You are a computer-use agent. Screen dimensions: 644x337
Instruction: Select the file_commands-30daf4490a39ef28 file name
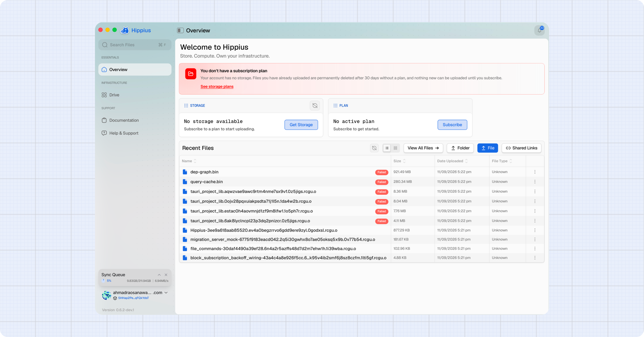(x=273, y=249)
